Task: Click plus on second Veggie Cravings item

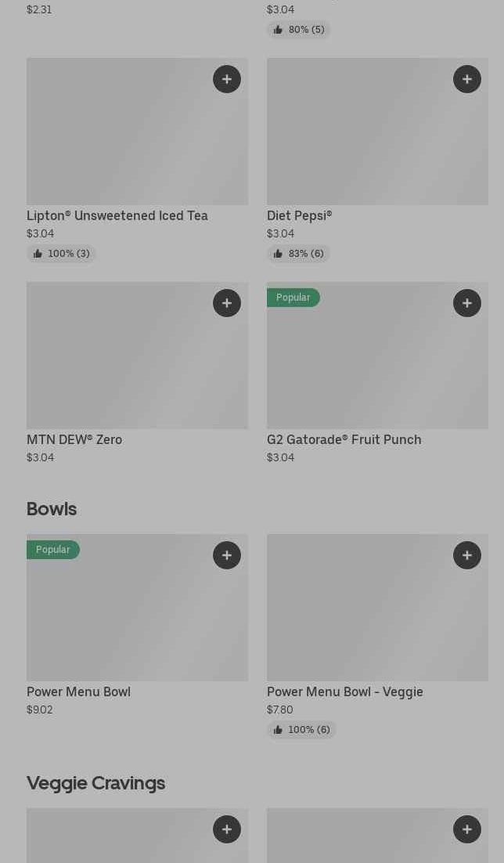Action: [x=467, y=829]
